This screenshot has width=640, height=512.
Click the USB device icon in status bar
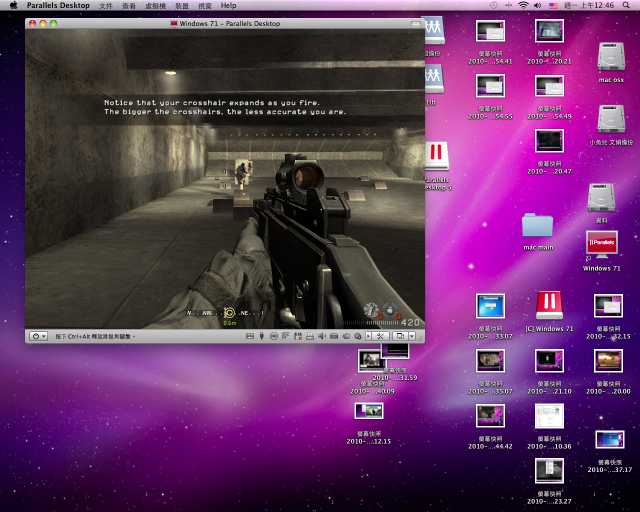pyautogui.click(x=262, y=336)
